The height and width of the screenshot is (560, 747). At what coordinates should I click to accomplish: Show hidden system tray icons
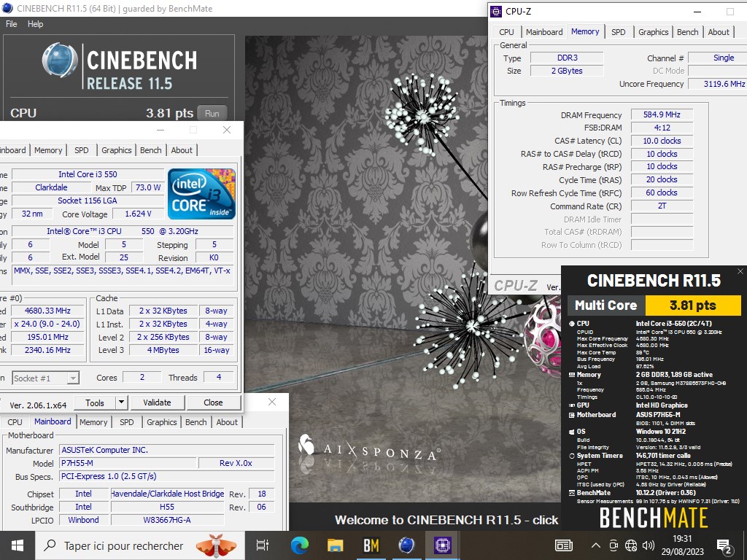point(595,545)
